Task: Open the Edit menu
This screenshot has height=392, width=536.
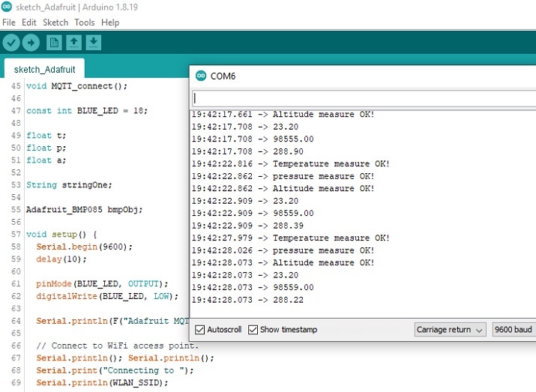Action: point(29,22)
